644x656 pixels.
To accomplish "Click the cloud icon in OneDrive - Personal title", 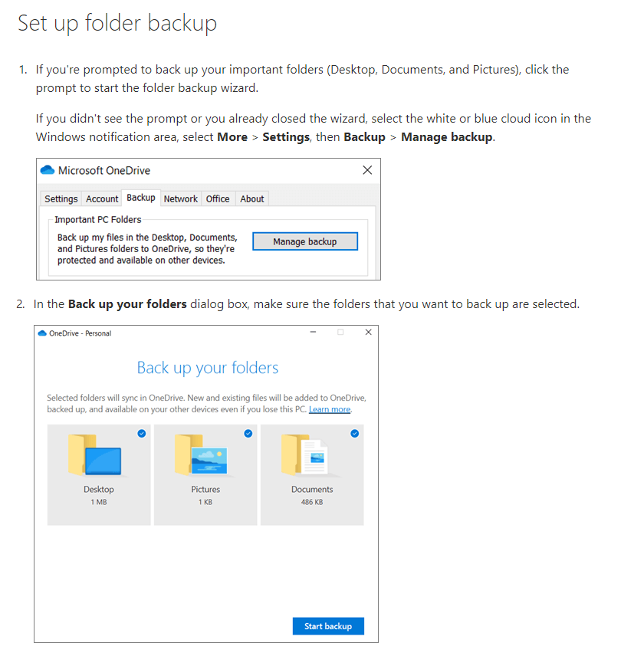I will pos(42,333).
